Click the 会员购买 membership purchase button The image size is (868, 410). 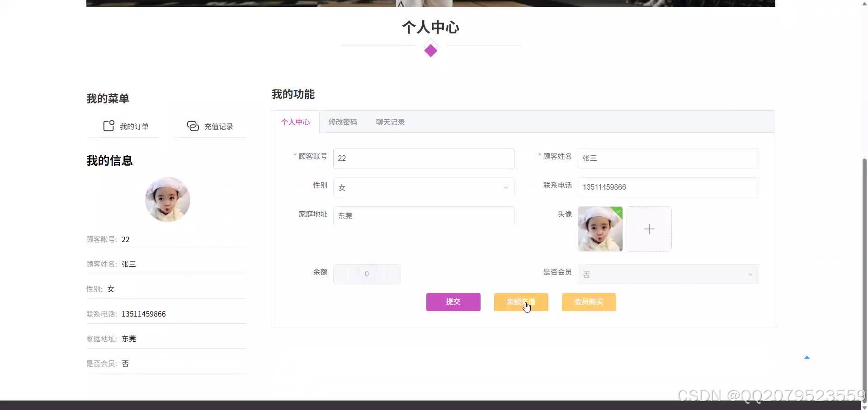coord(589,302)
